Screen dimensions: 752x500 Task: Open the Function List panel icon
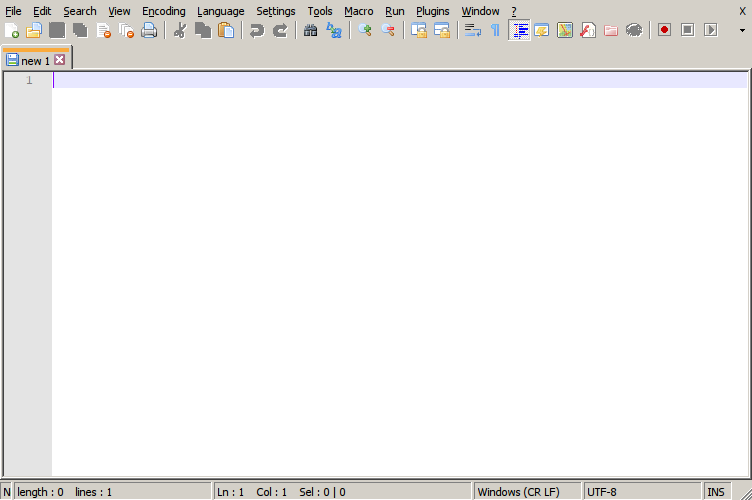click(588, 31)
